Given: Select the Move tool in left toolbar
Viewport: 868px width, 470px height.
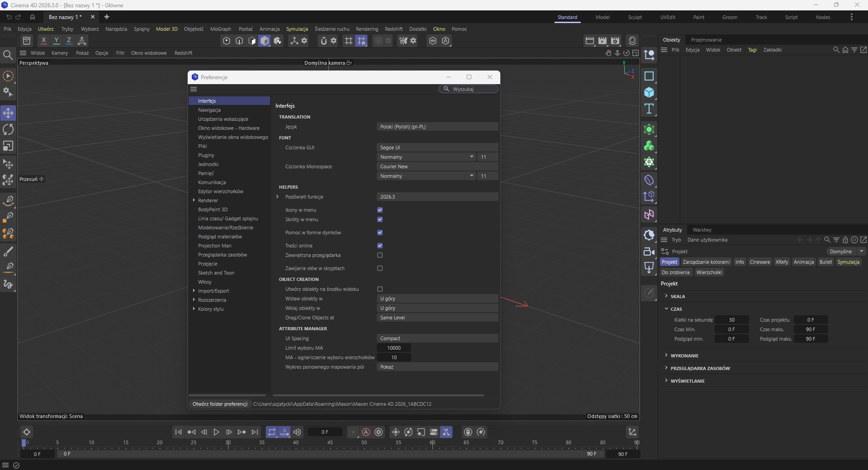Looking at the screenshot, I should coord(8,113).
